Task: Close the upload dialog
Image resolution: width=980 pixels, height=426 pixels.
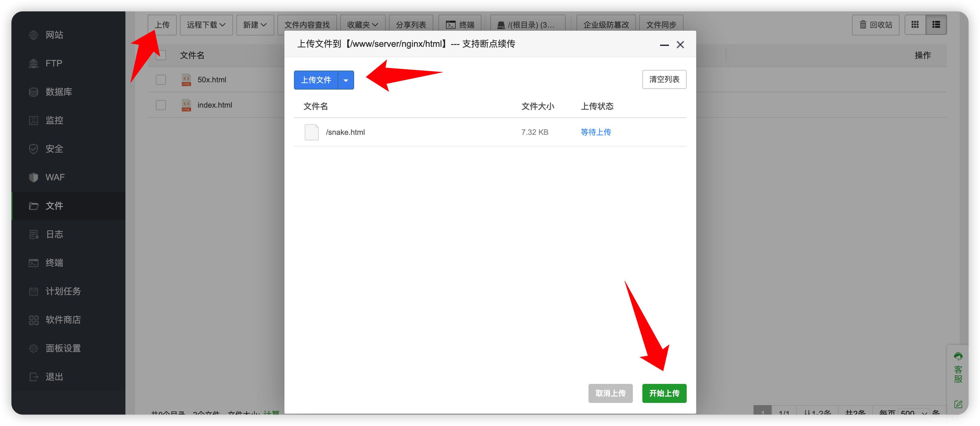Action: pyautogui.click(x=680, y=45)
